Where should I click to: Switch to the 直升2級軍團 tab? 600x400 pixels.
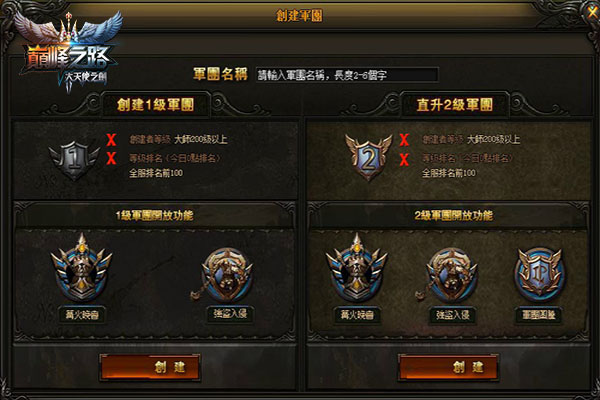[455, 104]
